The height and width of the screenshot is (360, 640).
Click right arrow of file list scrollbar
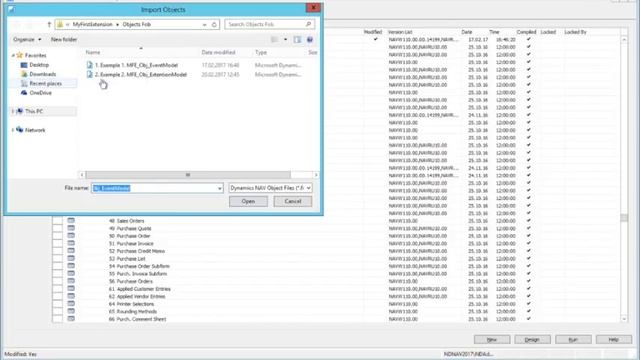(316, 175)
